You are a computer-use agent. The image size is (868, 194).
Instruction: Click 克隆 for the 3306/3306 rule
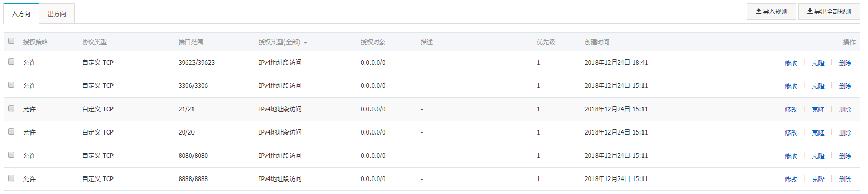(x=818, y=86)
